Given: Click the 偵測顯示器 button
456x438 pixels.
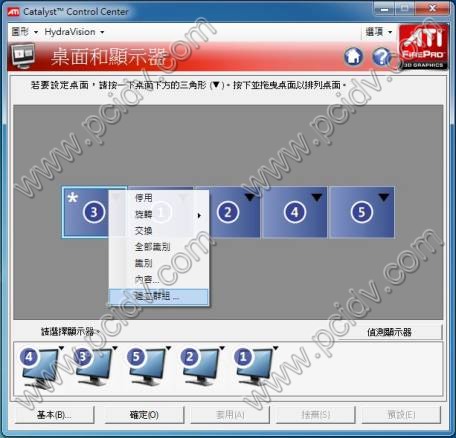Looking at the screenshot, I should (x=389, y=332).
